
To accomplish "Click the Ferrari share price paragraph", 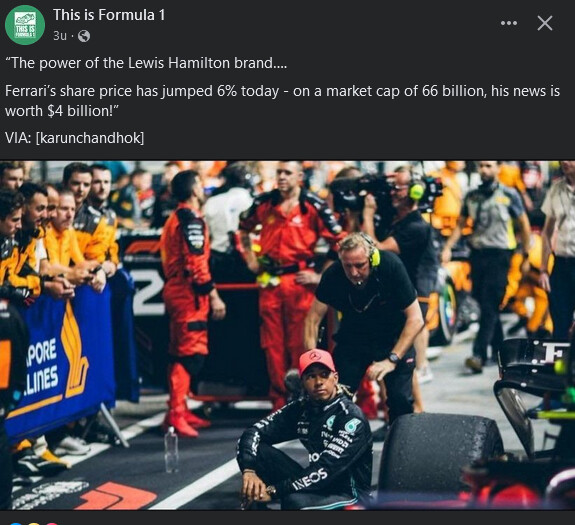I will pos(282,100).
